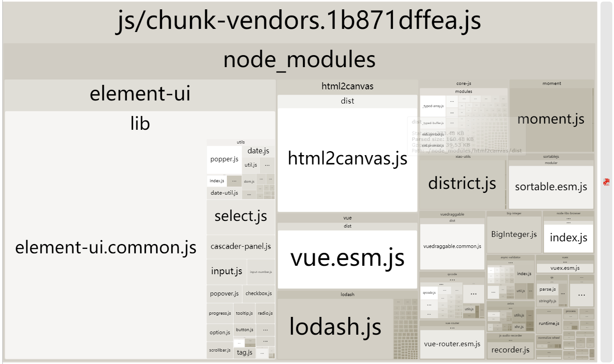Click the node-libs-browser package header
Viewport: 614px width, 364px height.
568,214
